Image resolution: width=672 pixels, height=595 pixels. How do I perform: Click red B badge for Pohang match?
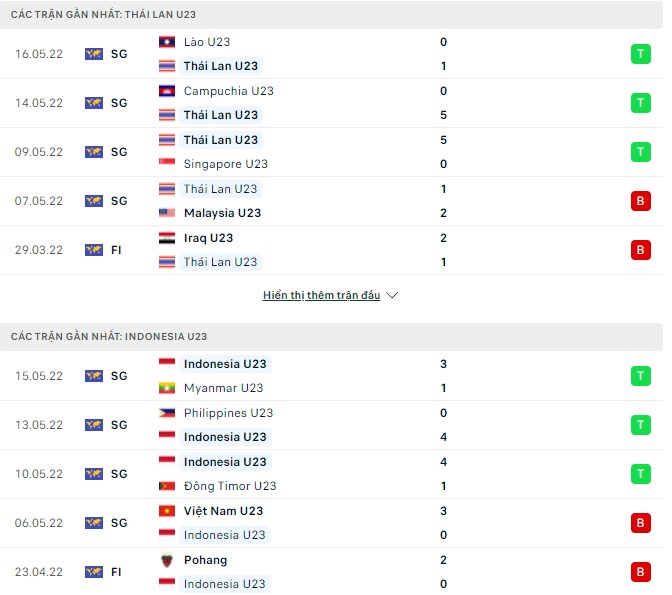coord(640,572)
